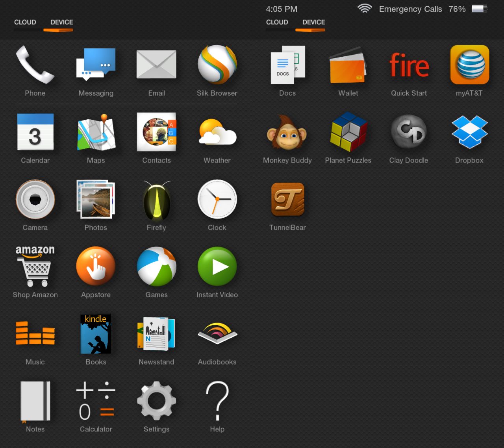
Task: Switch to the right CLOUD tab
Action: point(277,22)
